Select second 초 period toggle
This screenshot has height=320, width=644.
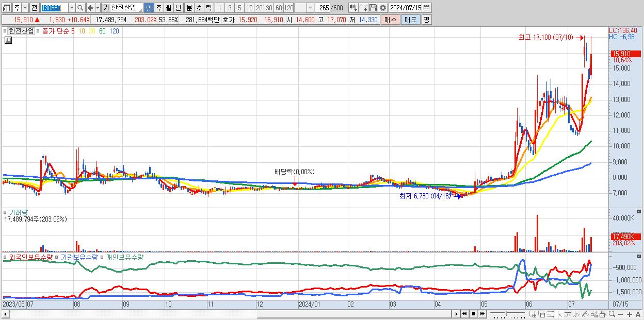pos(199,8)
